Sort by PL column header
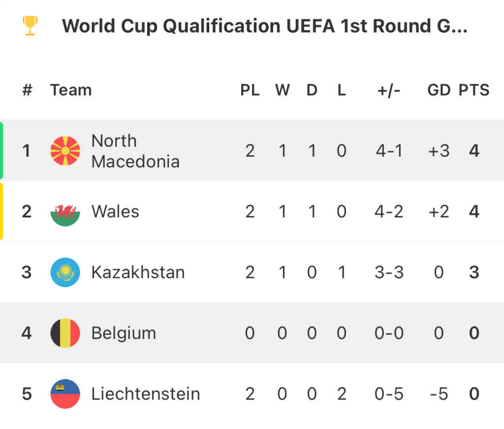The image size is (504, 429). [250, 90]
